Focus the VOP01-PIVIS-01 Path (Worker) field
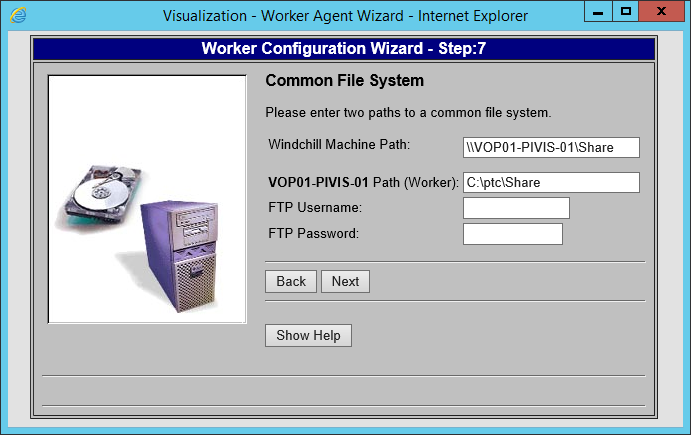 (x=551, y=182)
